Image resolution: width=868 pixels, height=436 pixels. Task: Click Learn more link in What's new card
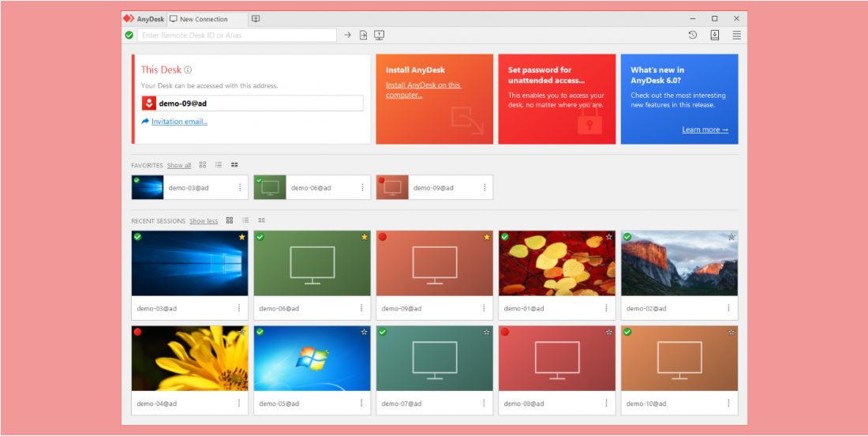(705, 130)
